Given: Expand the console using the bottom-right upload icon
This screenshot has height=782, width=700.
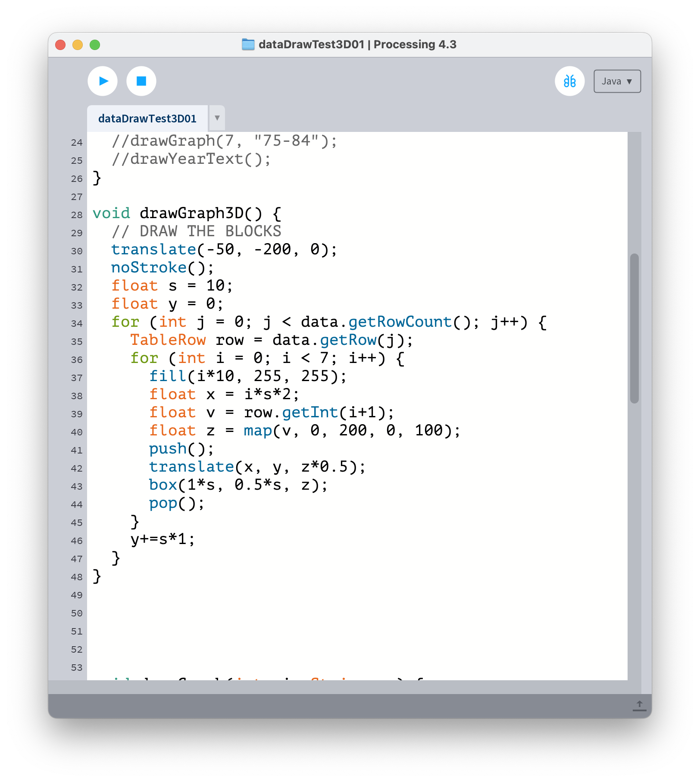Looking at the screenshot, I should pos(639,706).
